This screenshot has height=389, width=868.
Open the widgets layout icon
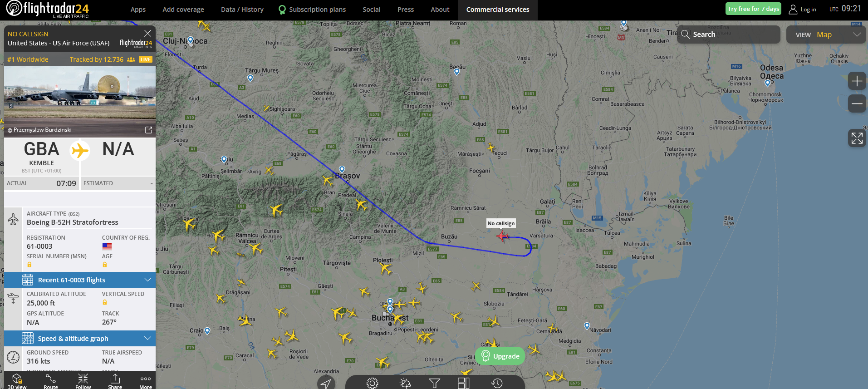pyautogui.click(x=463, y=383)
